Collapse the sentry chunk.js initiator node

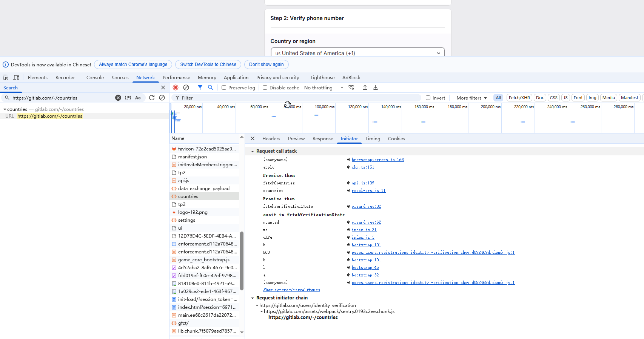(x=262, y=311)
